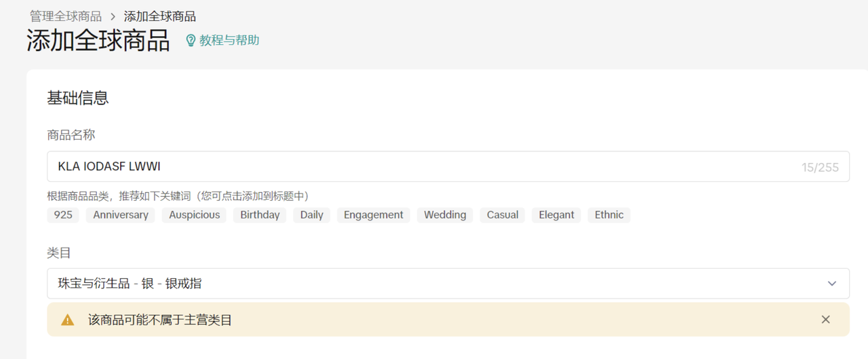Focus the 商品名称 input field
868x359 pixels.
click(448, 166)
